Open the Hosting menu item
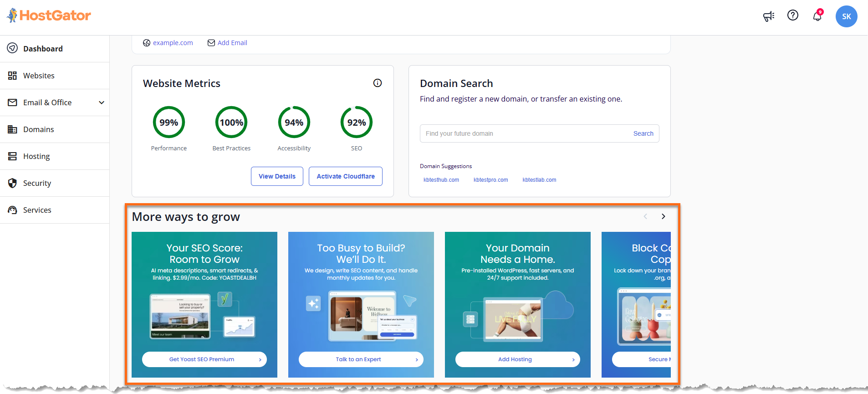The image size is (868, 394). click(x=55, y=156)
